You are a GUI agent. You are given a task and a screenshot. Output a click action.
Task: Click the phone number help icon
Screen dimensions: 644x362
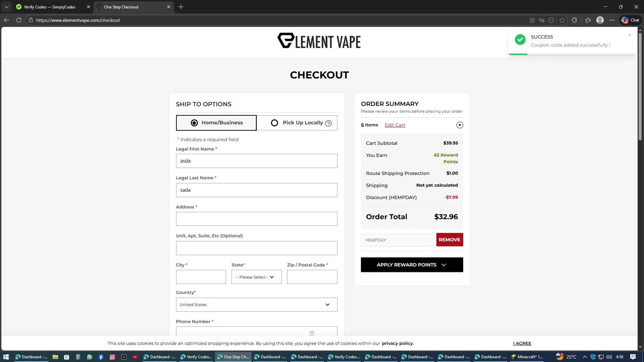click(x=312, y=333)
